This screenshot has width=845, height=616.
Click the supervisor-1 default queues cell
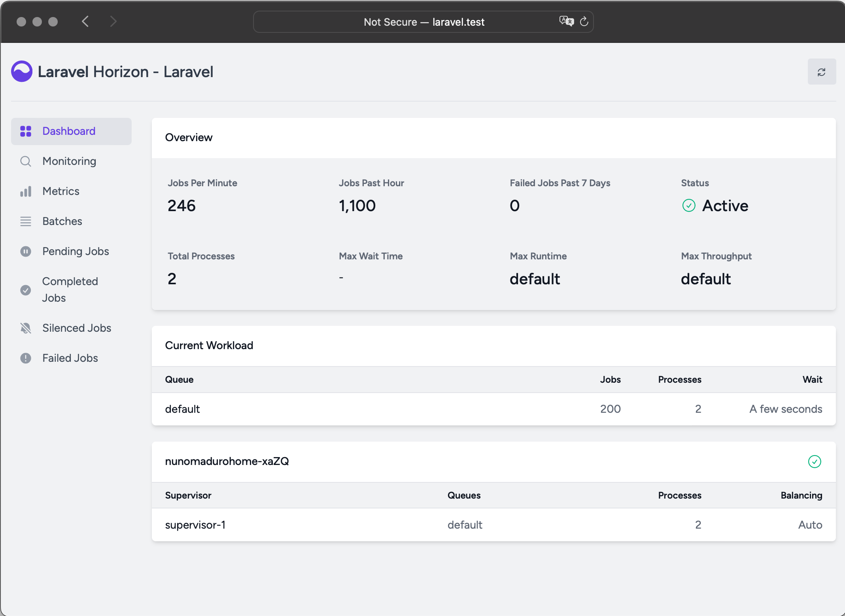point(465,525)
